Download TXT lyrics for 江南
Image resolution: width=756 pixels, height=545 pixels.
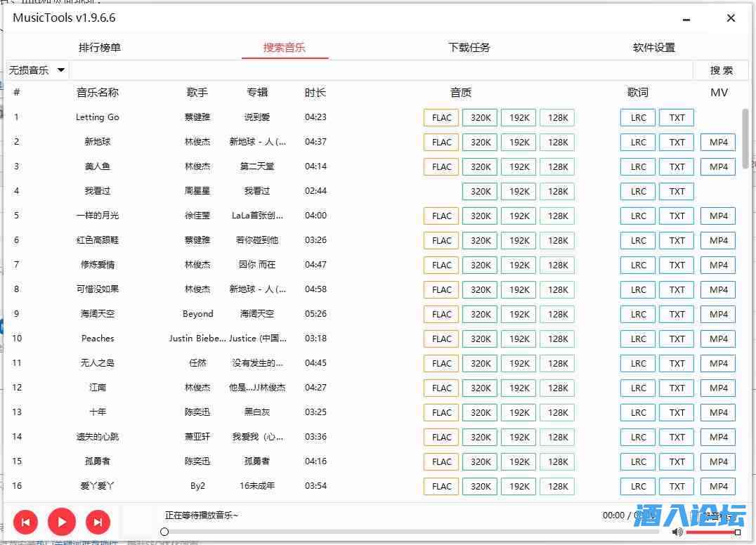coord(677,388)
